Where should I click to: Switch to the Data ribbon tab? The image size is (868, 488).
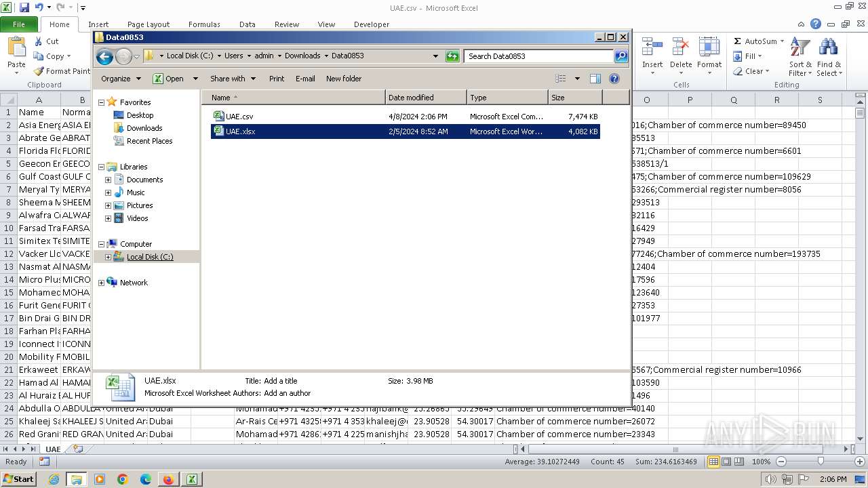248,24
